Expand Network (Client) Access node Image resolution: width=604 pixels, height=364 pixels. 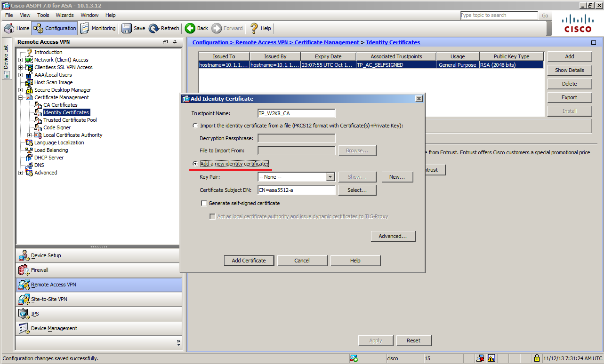pyautogui.click(x=20, y=60)
